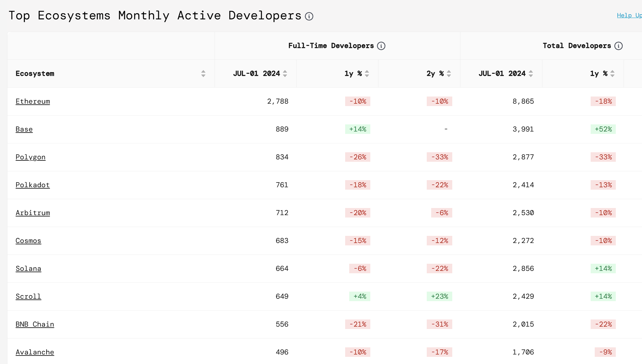Click Avalanche -9% total 1y badge
This screenshot has height=364, width=642.
605,352
